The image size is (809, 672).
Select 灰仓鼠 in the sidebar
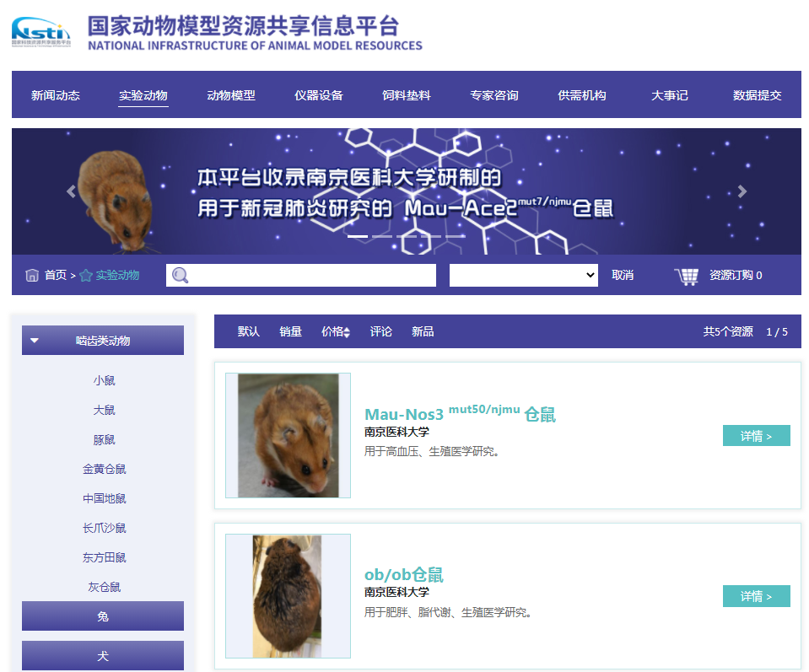(x=105, y=587)
